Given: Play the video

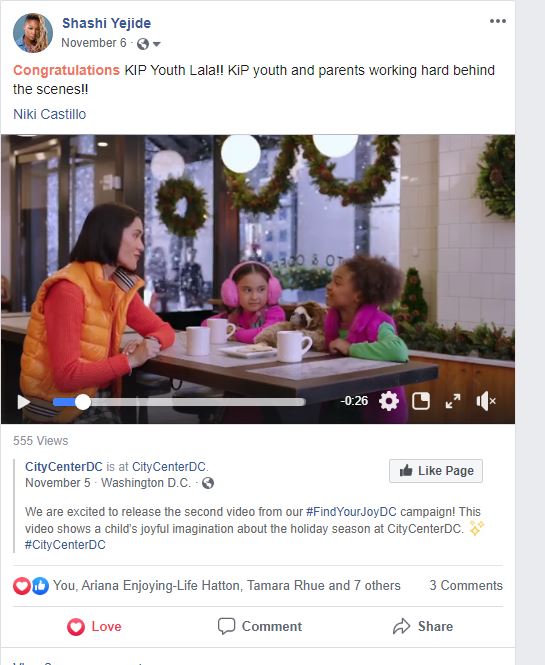Looking at the screenshot, I should pyautogui.click(x=23, y=402).
